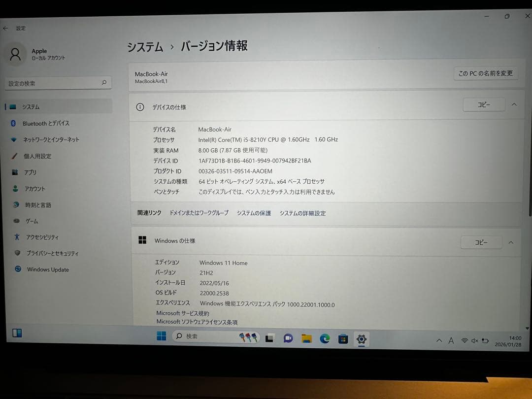
Task: Copy デバイスの仕様 with コピー button
Action: [484, 105]
